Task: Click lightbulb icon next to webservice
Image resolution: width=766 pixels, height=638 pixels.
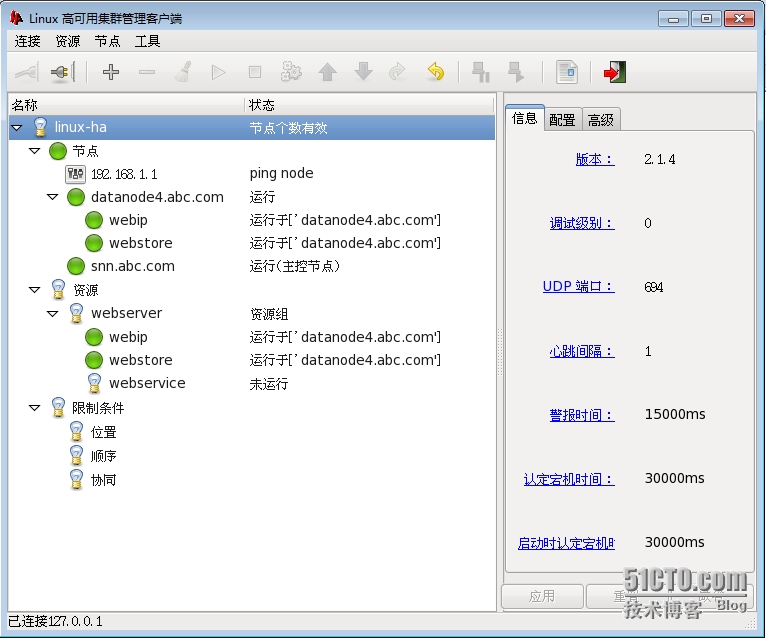Action: click(94, 383)
